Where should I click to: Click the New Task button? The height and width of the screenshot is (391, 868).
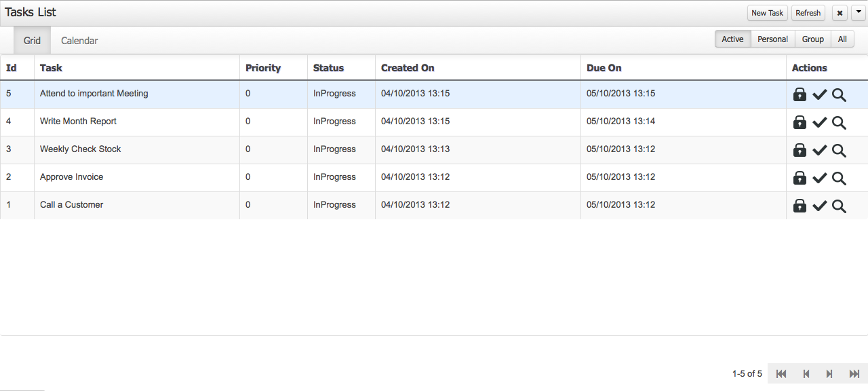tap(767, 13)
